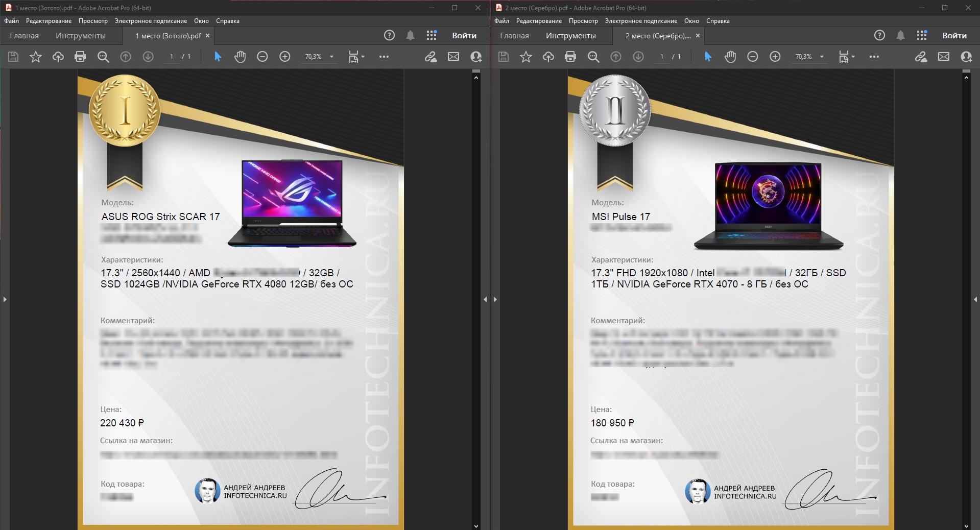
Task: Expand left navigation pane in right window
Action: 495,299
